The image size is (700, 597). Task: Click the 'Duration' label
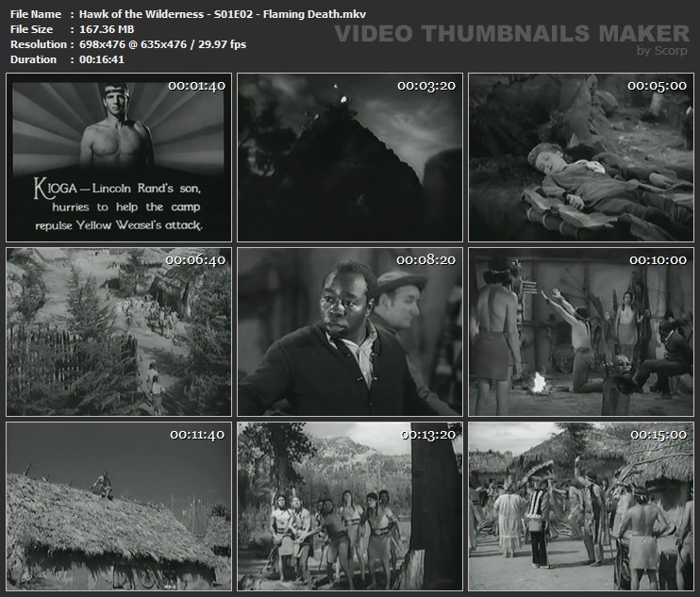[33, 59]
